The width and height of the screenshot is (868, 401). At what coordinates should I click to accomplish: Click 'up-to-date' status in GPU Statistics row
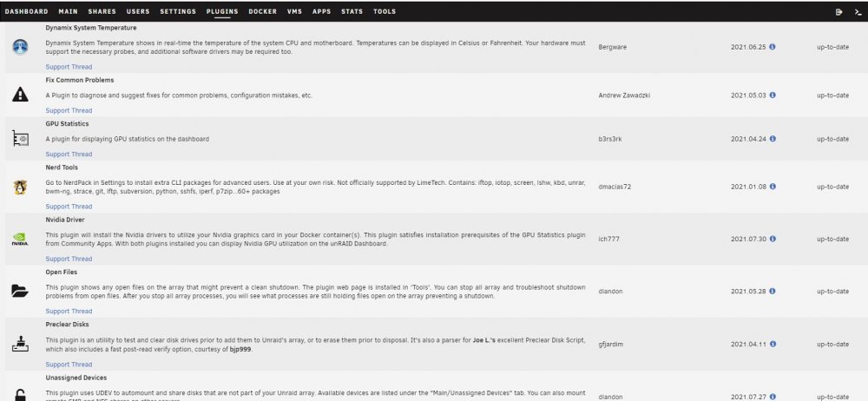tap(832, 139)
